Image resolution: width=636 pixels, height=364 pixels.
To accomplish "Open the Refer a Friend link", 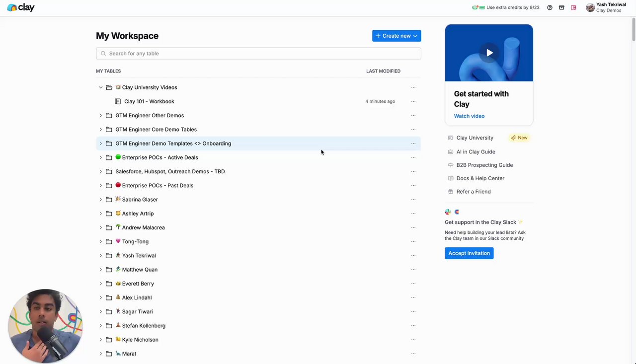I will pos(474,192).
